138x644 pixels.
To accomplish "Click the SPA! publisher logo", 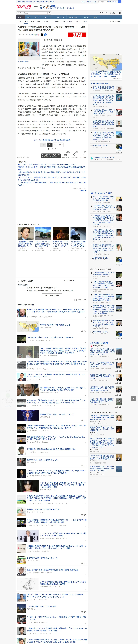I will pyautogui.click(x=77, y=35).
